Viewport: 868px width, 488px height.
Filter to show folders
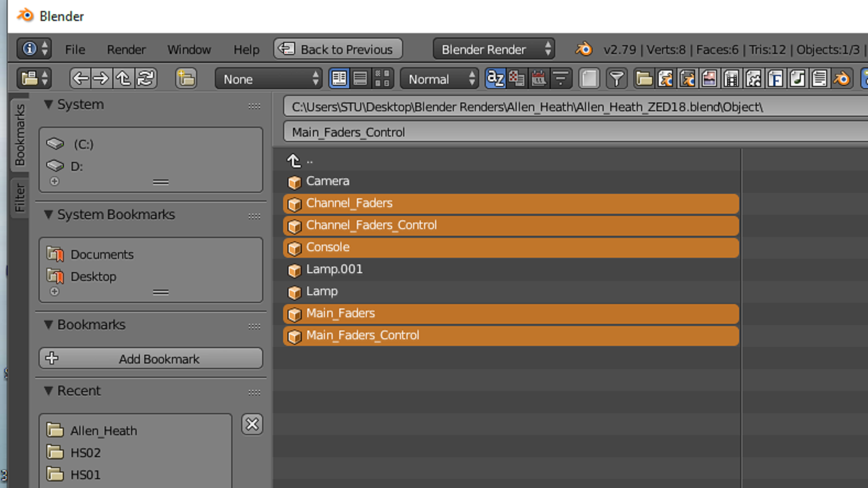[x=643, y=79]
